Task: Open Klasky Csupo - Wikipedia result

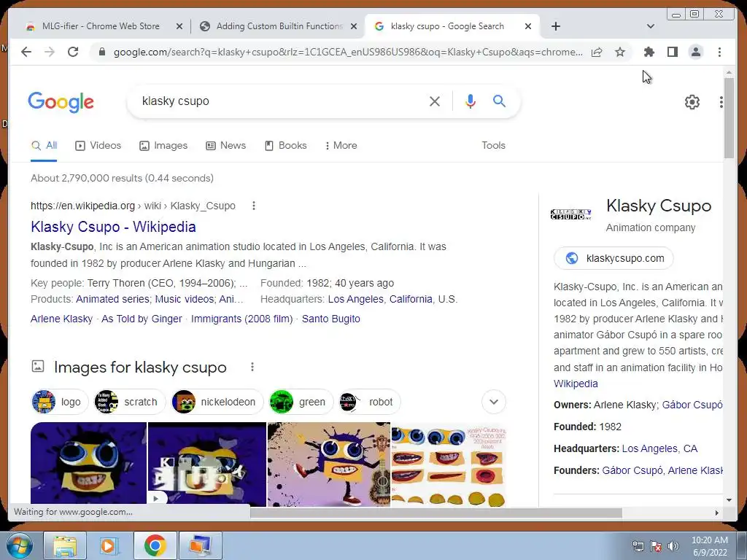Action: [113, 227]
